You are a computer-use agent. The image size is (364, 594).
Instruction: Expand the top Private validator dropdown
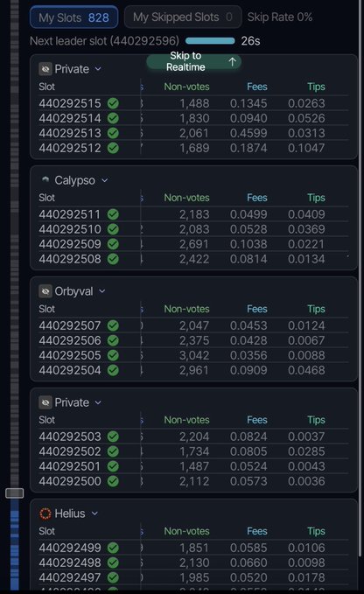98,69
